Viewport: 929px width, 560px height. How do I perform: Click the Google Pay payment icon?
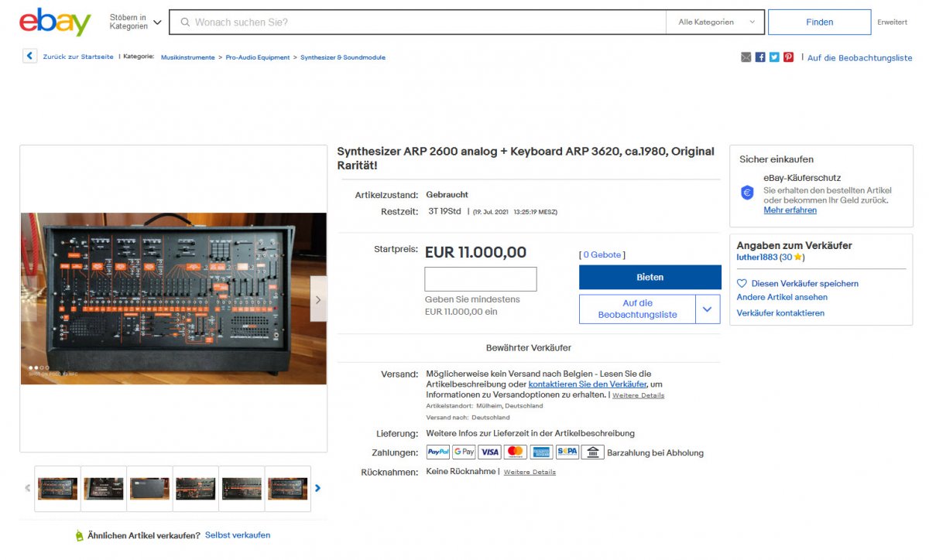[464, 452]
